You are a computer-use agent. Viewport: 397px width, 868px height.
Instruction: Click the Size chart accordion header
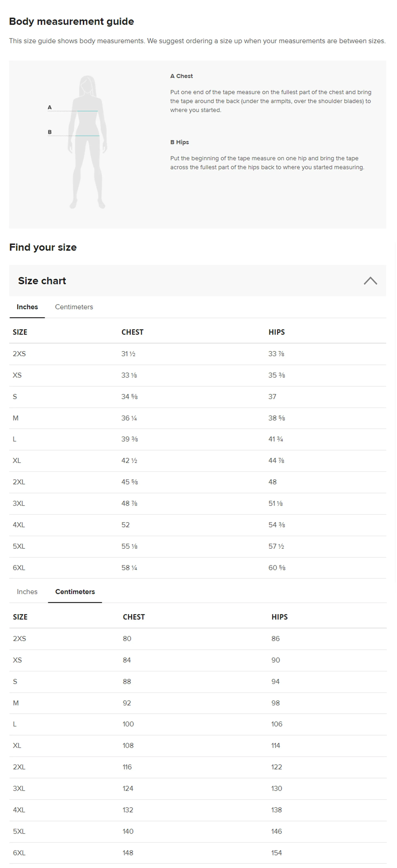click(197, 281)
